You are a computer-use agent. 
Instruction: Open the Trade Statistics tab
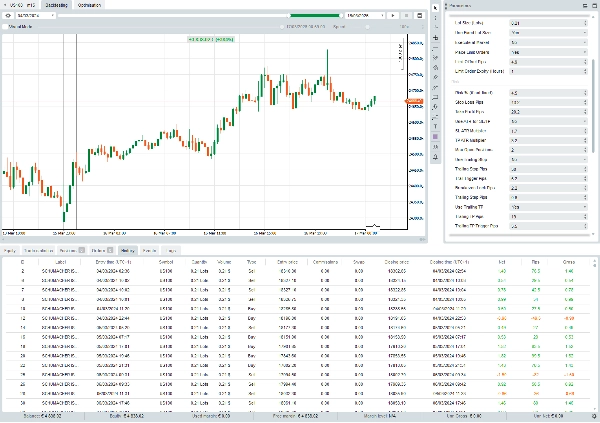pyautogui.click(x=38, y=250)
